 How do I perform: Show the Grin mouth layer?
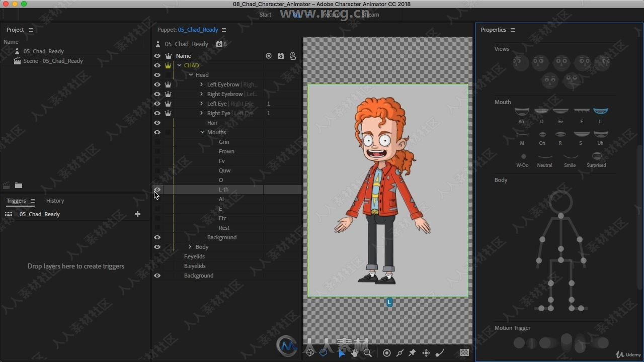point(157,142)
